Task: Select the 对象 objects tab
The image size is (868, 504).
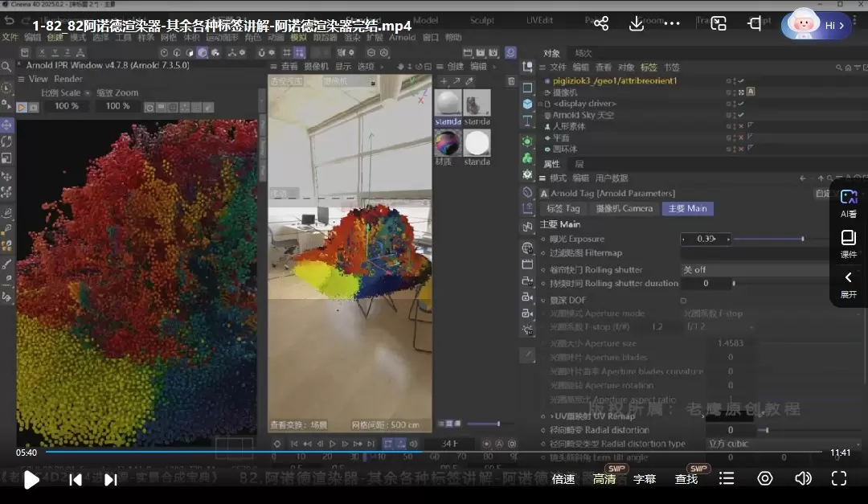Action: click(551, 53)
